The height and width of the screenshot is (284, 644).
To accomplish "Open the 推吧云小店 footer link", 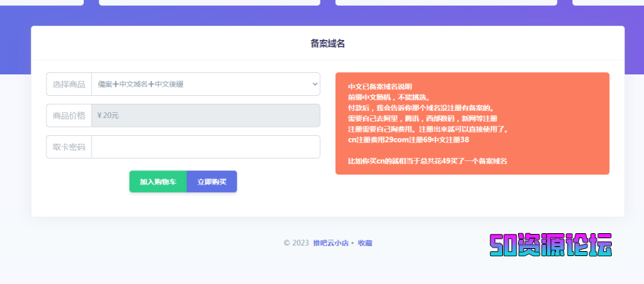I will click(x=331, y=243).
